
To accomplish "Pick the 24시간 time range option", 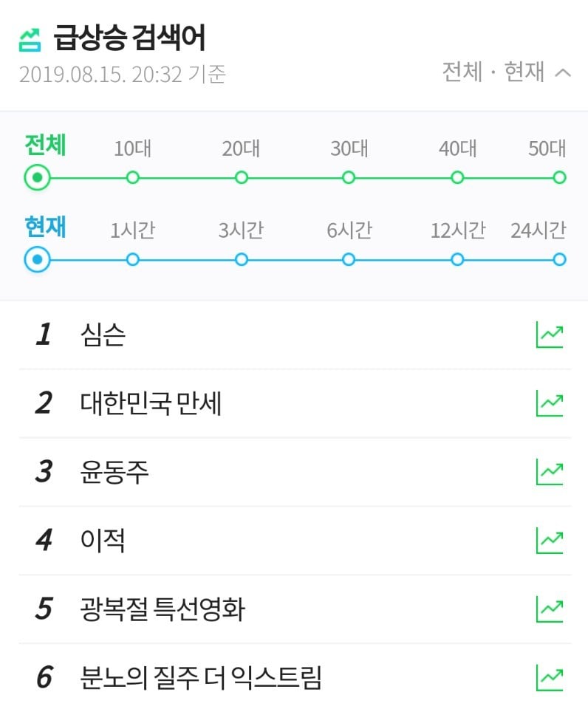I will click(x=559, y=259).
